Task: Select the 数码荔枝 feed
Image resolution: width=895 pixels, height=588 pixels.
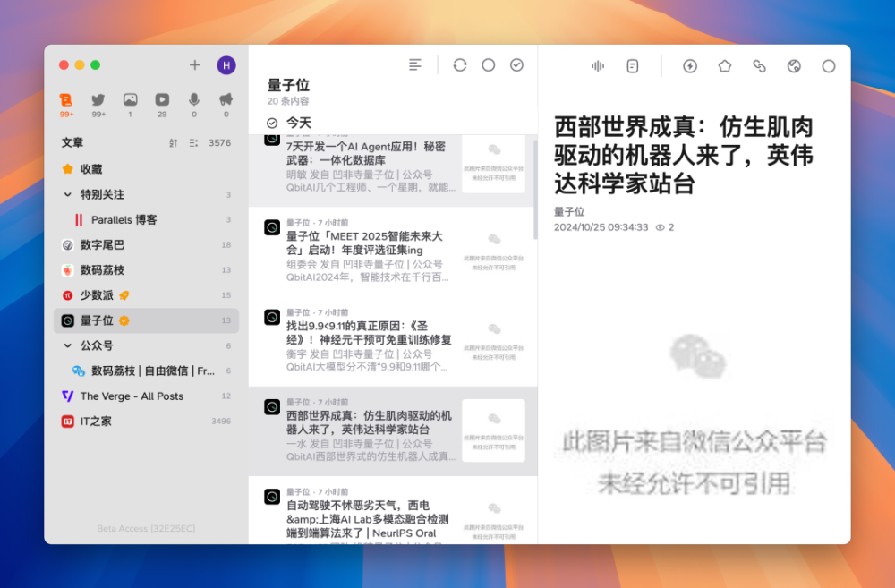Action: [146, 270]
